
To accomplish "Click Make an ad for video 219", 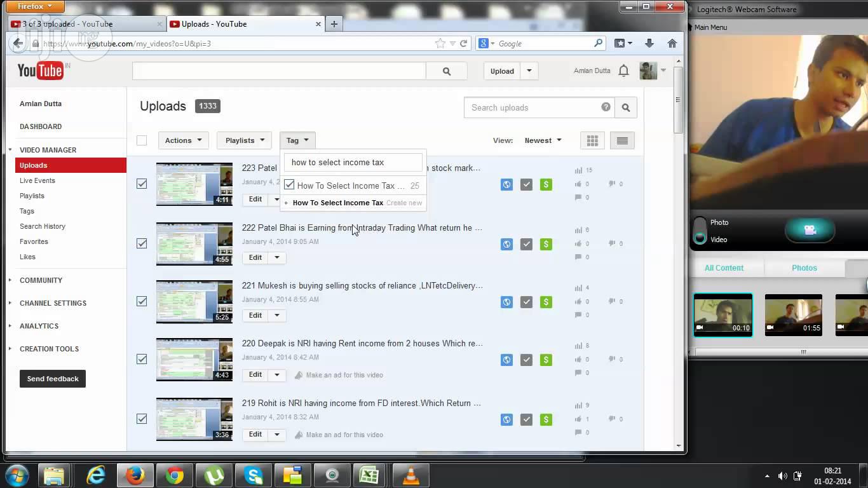I will [x=339, y=435].
